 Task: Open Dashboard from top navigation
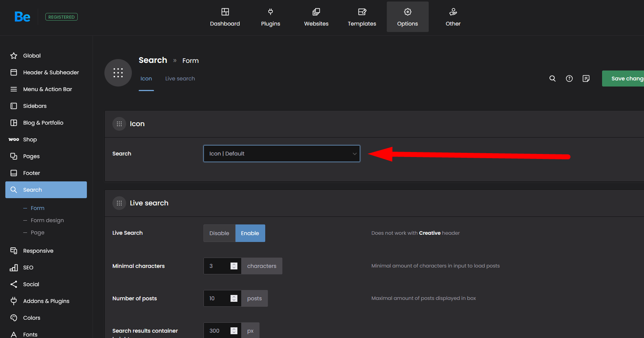225,17
